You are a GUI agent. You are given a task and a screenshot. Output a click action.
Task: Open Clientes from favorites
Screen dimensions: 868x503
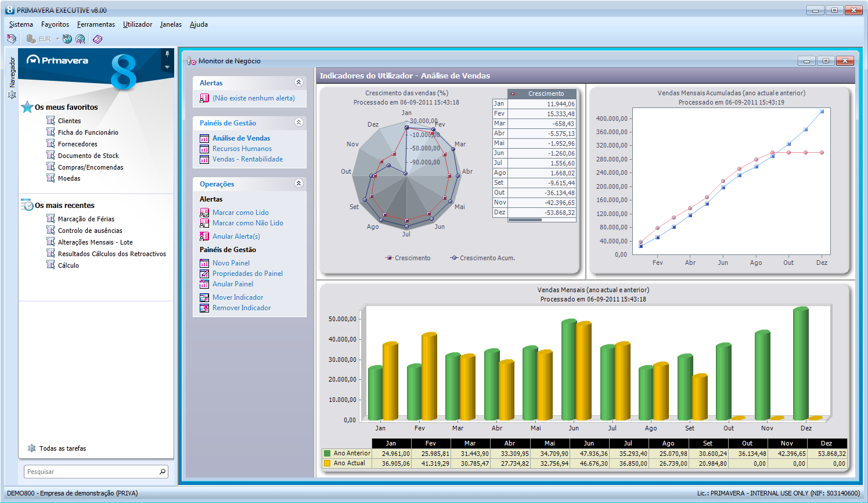click(69, 121)
